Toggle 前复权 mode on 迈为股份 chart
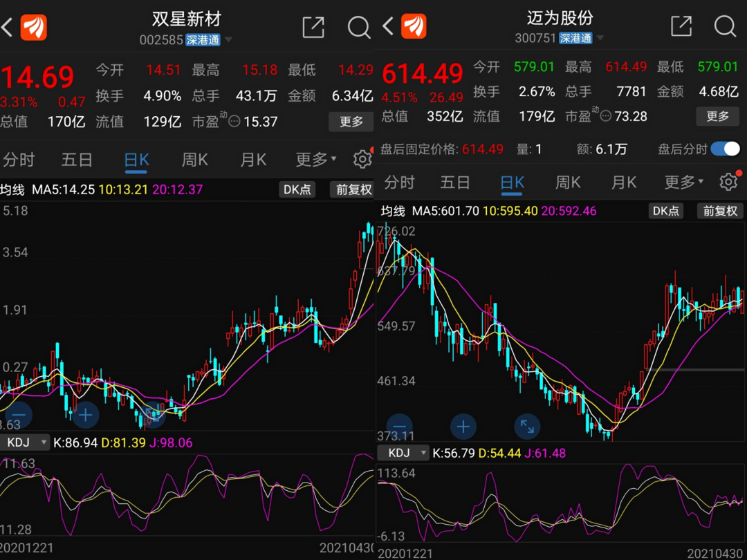 tap(719, 211)
